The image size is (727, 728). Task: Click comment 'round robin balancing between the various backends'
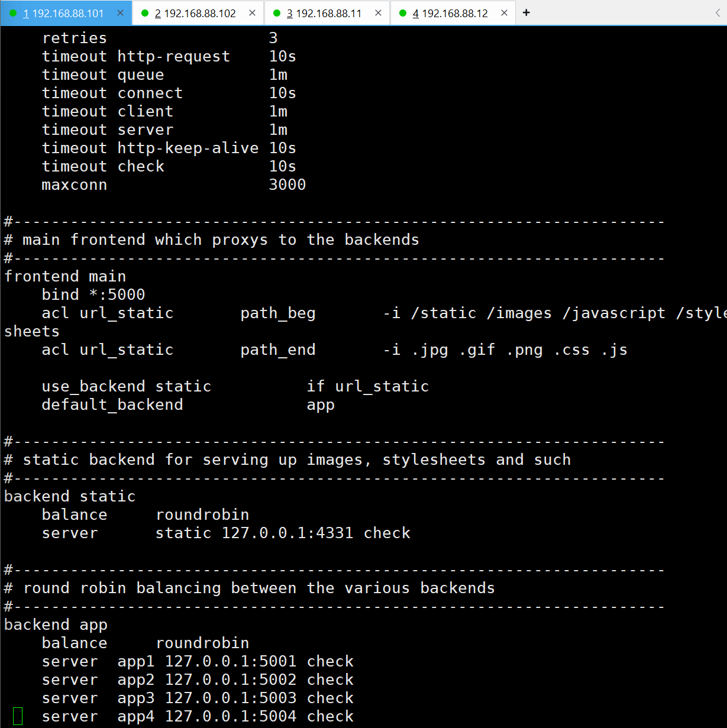[259, 588]
